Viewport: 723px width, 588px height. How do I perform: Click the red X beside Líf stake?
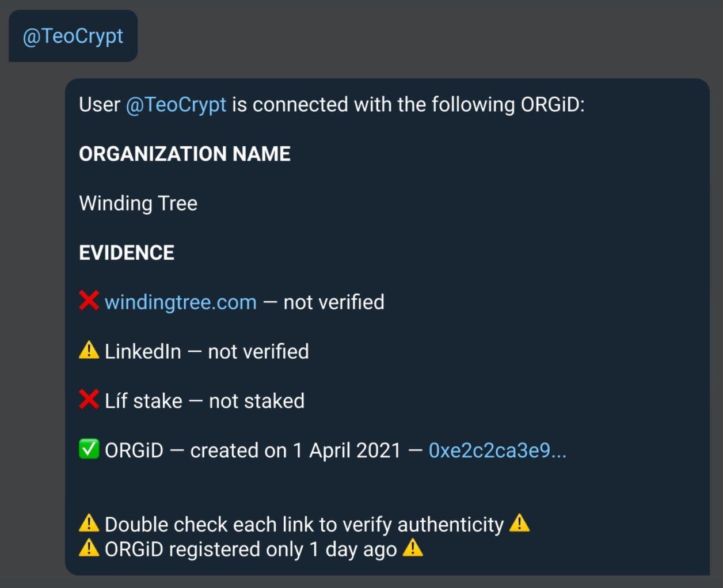[89, 400]
